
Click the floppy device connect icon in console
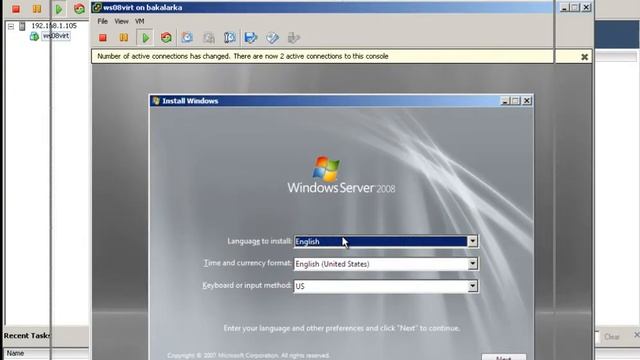tap(251, 38)
